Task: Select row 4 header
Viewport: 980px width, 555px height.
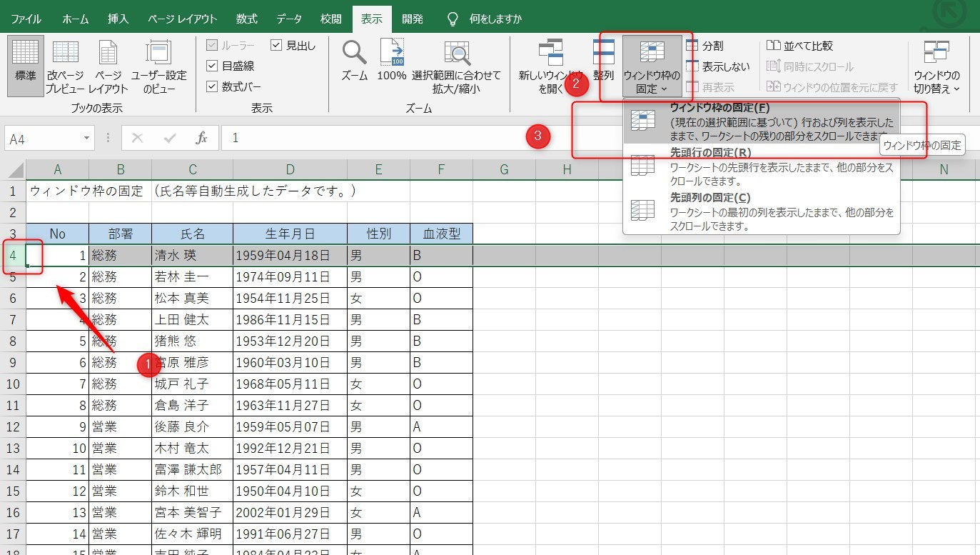Action: (x=13, y=255)
